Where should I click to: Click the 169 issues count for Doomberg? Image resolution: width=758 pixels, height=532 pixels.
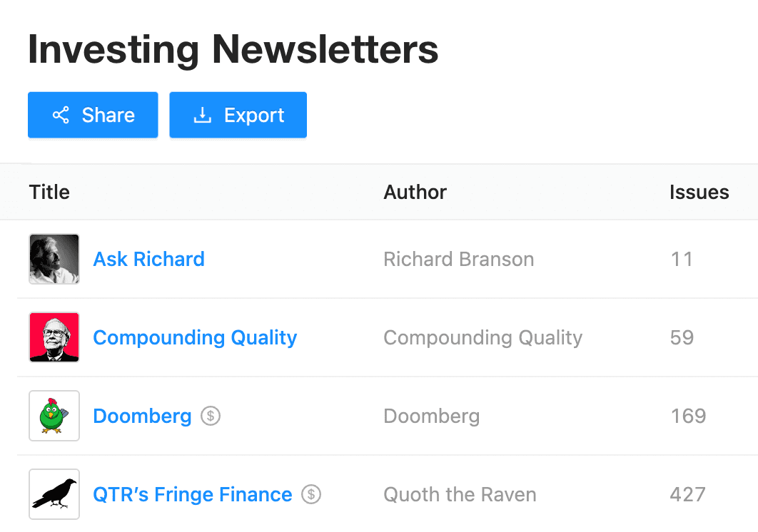coord(688,416)
